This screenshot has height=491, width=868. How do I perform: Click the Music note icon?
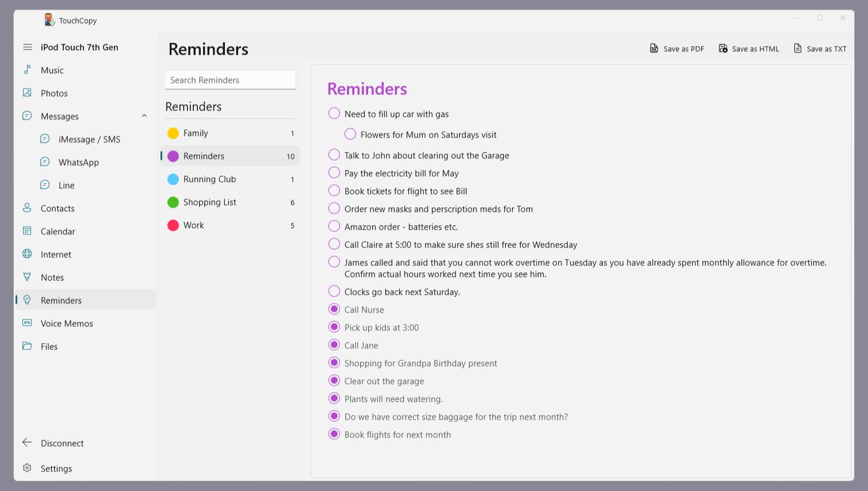[x=27, y=70]
